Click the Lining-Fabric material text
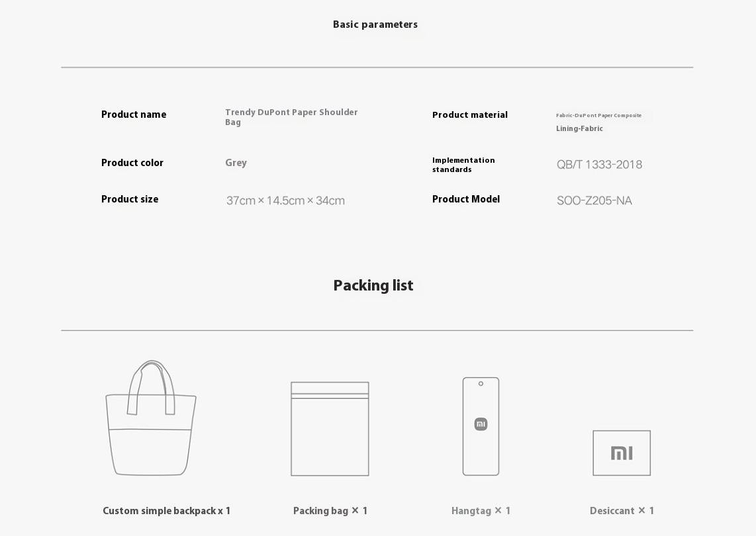The image size is (756, 536). 579,128
